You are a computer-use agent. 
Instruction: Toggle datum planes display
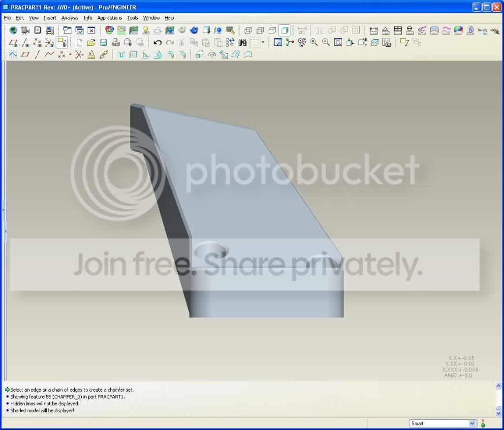[x=13, y=42]
